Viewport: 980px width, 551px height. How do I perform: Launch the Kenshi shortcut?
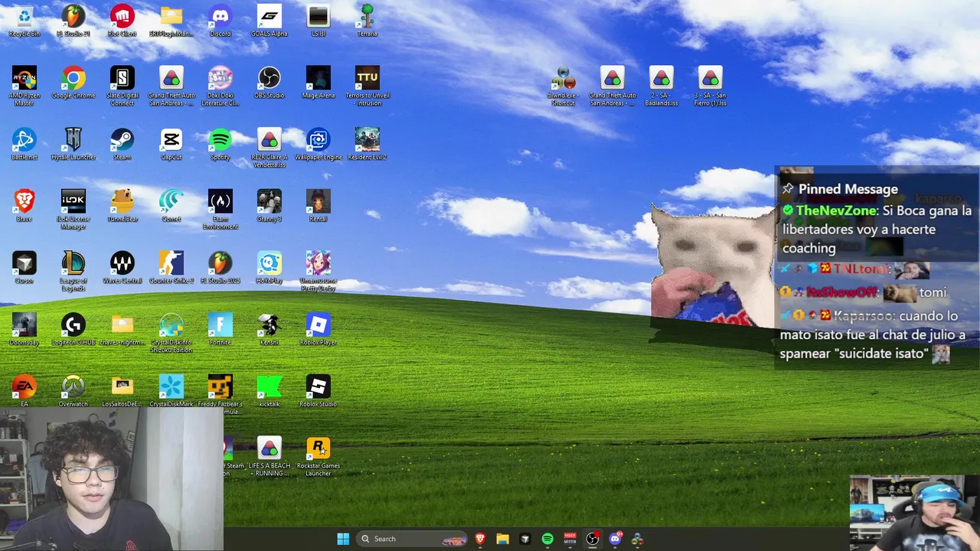[x=269, y=329]
